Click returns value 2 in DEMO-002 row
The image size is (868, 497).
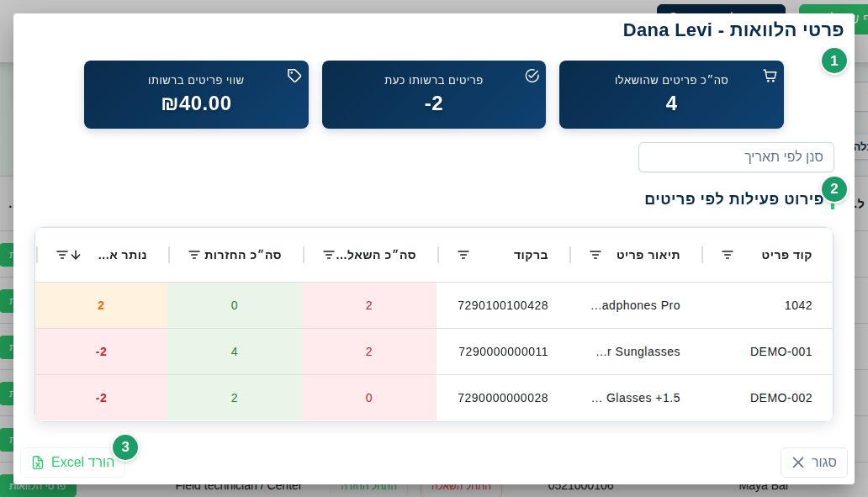point(234,398)
